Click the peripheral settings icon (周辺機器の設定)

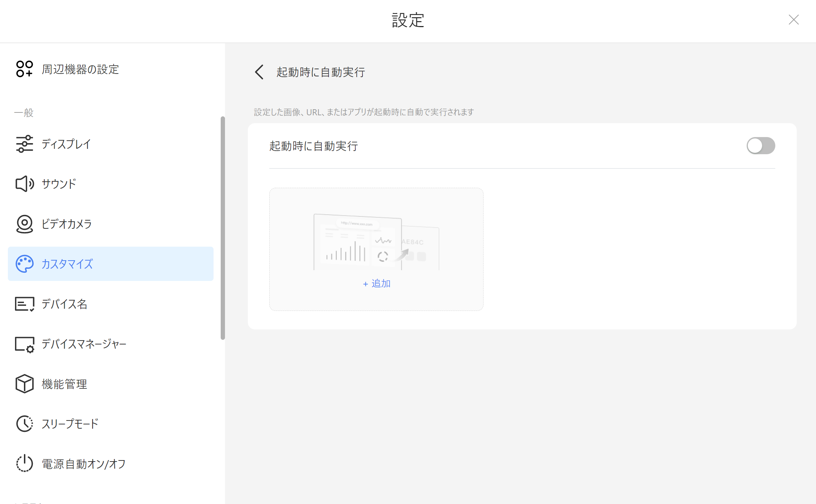[24, 69]
